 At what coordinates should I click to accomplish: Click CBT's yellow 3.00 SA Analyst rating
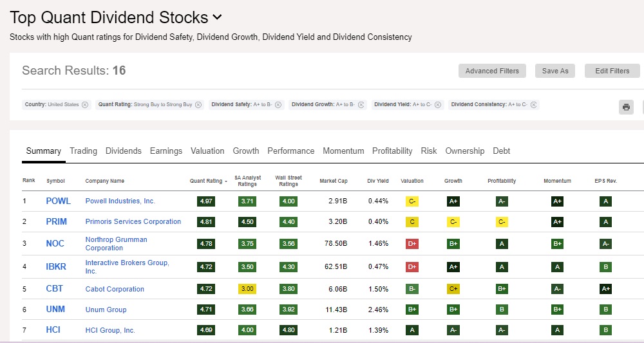[247, 289]
